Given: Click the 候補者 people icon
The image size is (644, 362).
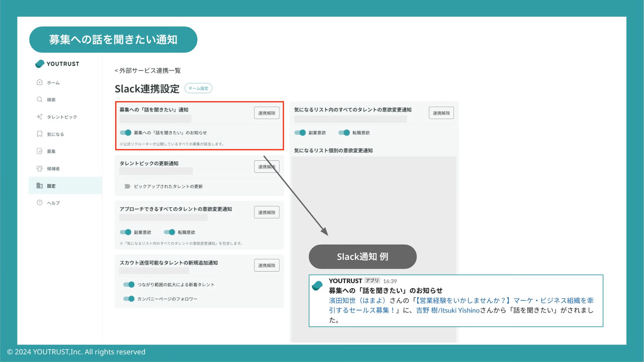Looking at the screenshot, I should coord(40,168).
